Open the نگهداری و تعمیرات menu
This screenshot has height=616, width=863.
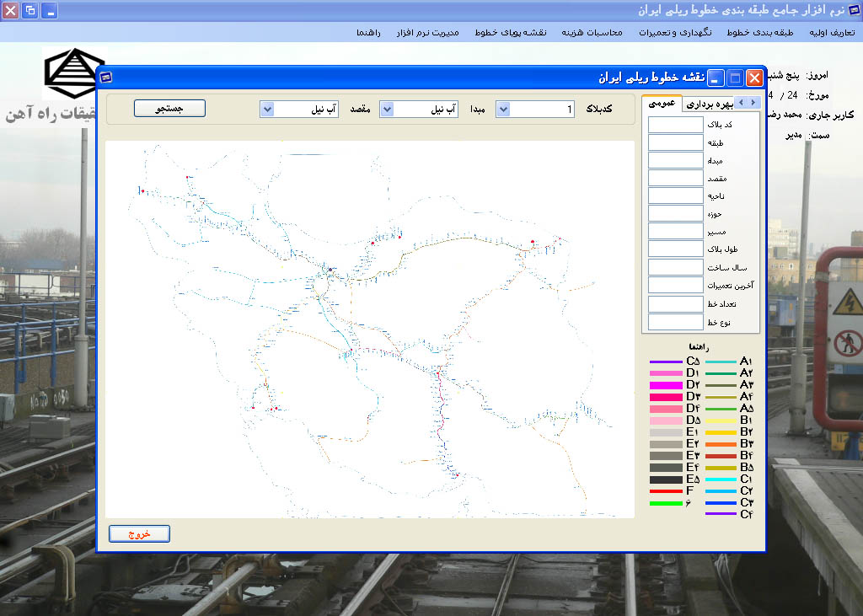[675, 33]
